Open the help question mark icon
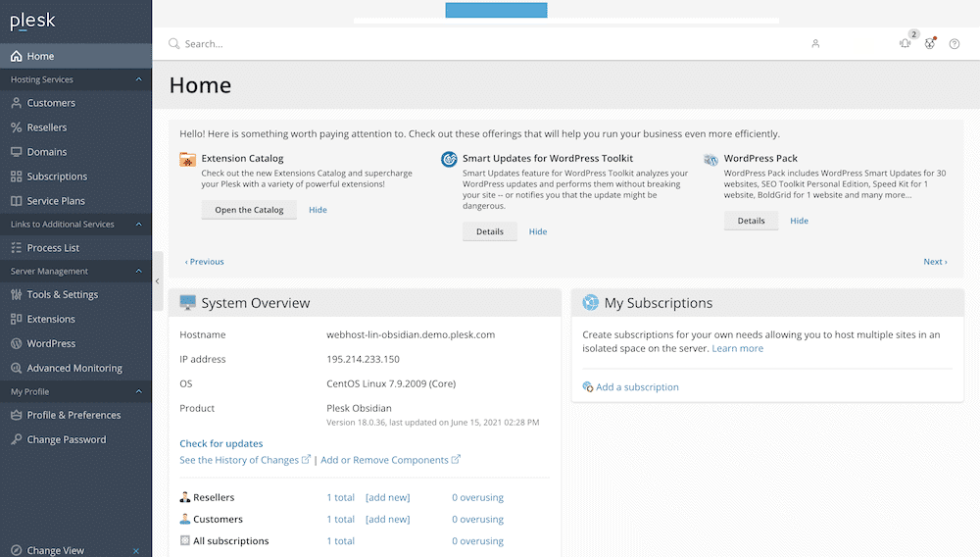Image resolution: width=980 pixels, height=557 pixels. pyautogui.click(x=955, y=44)
